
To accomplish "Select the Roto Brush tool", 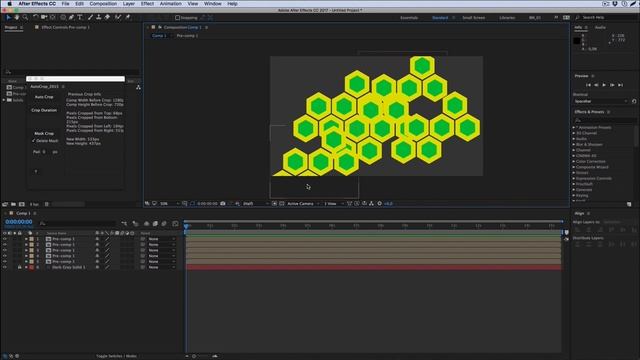I will 118,18.
